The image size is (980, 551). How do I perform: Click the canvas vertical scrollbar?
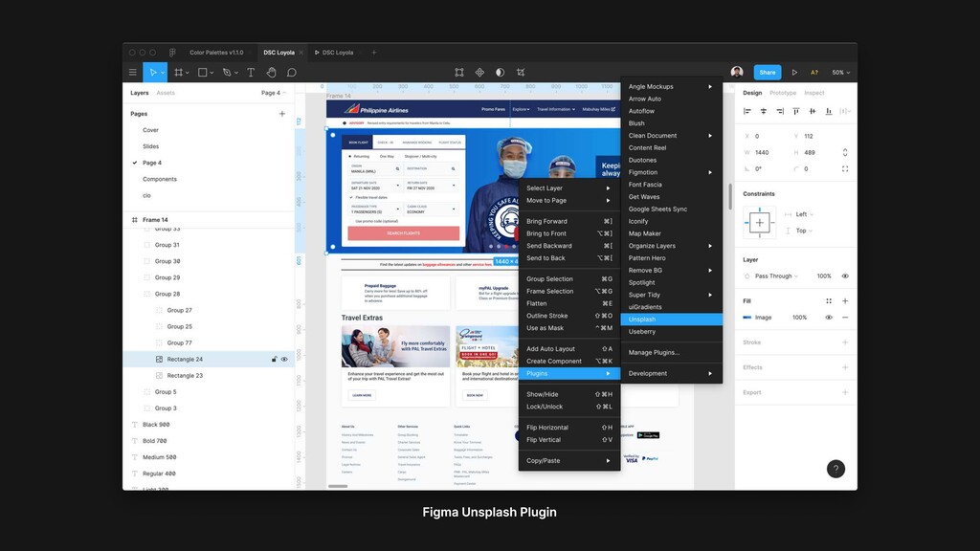729,197
